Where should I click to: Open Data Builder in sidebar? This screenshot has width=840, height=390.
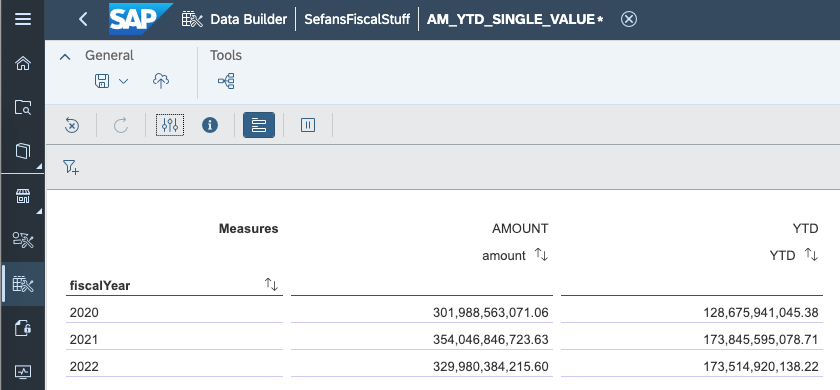click(x=22, y=284)
